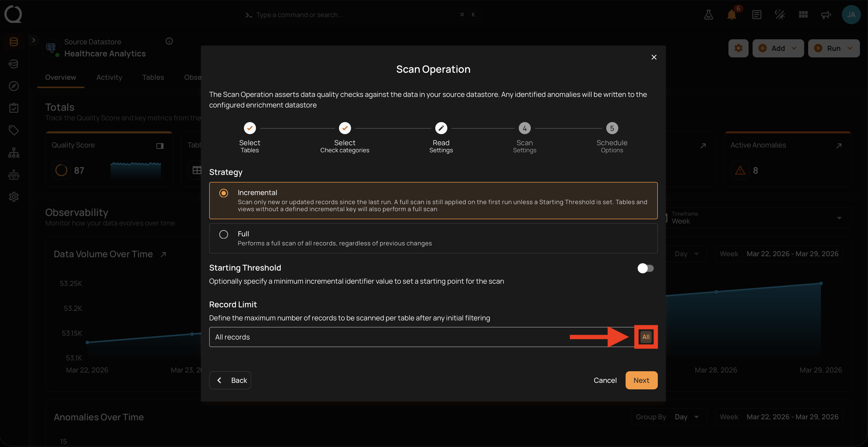Open the lab flask icon in top bar

coord(708,15)
